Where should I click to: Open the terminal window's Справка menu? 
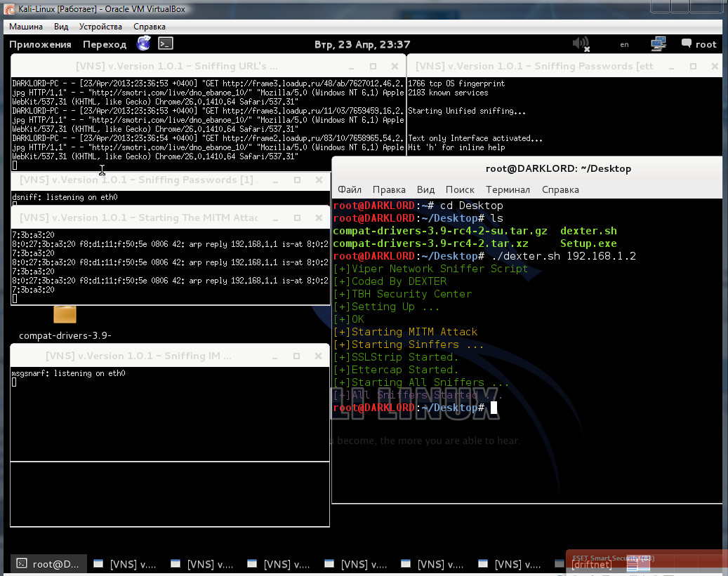(x=560, y=189)
